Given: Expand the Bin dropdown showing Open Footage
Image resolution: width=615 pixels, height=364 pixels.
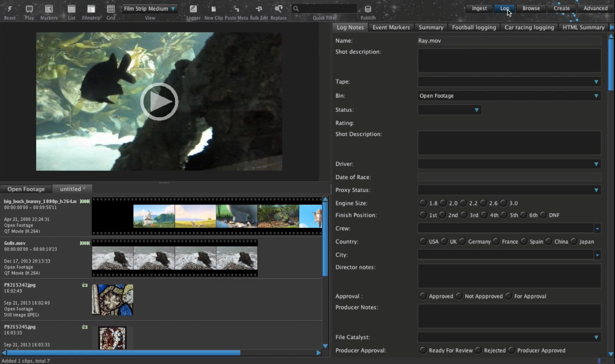Looking at the screenshot, I should click(596, 96).
